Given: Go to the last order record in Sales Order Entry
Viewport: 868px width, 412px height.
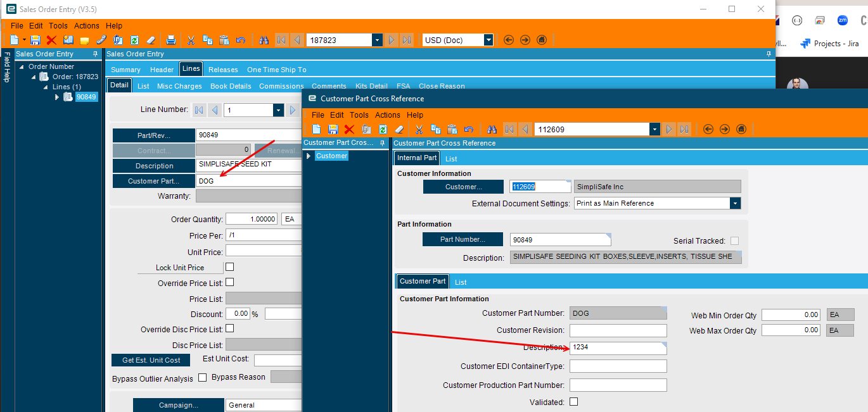Looking at the screenshot, I should [407, 40].
